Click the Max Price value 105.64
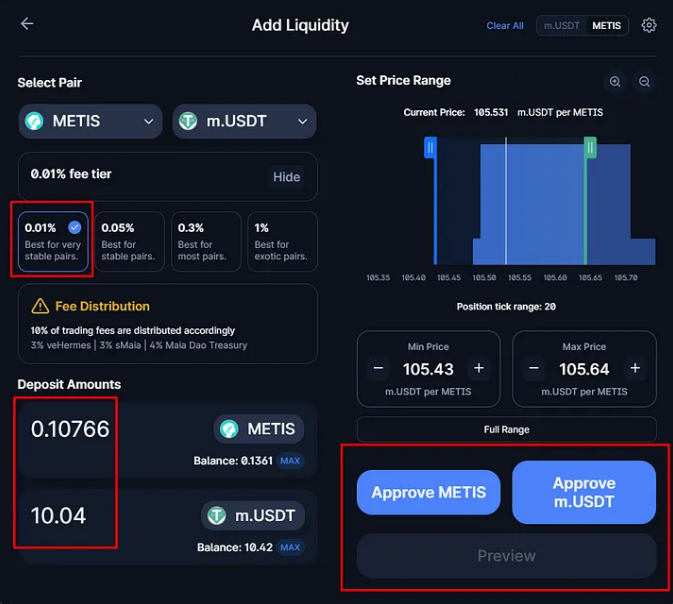The image size is (673, 604). (x=584, y=369)
